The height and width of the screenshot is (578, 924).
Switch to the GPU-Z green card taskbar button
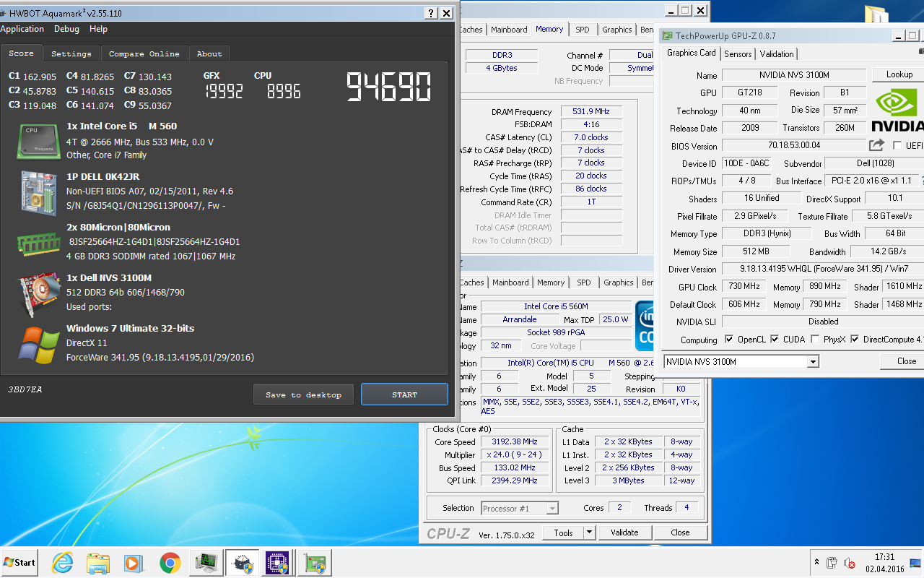coord(314,562)
